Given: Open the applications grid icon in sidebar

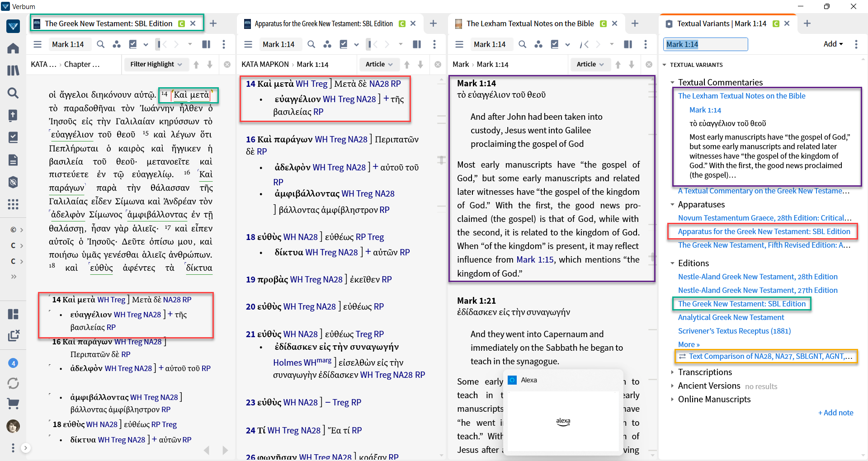Looking at the screenshot, I should [x=13, y=204].
